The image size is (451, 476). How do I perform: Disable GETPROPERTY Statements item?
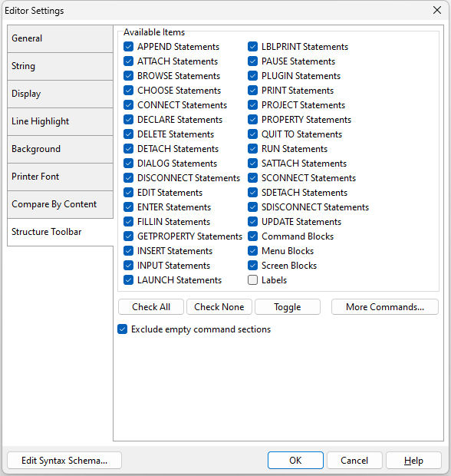point(128,236)
